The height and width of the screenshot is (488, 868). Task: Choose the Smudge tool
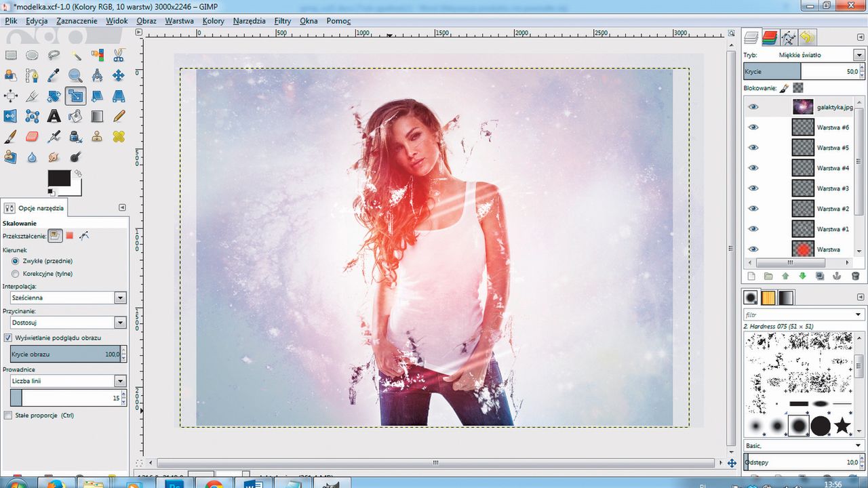pos(54,157)
